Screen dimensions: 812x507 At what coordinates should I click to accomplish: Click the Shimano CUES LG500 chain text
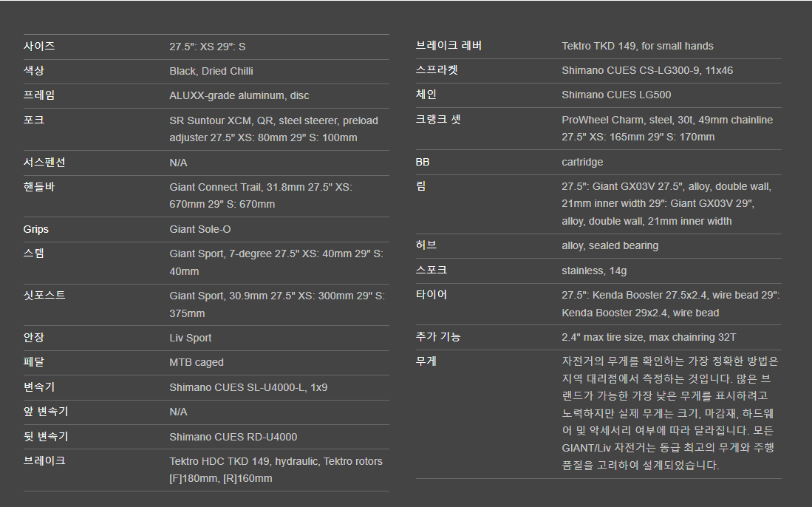616,95
